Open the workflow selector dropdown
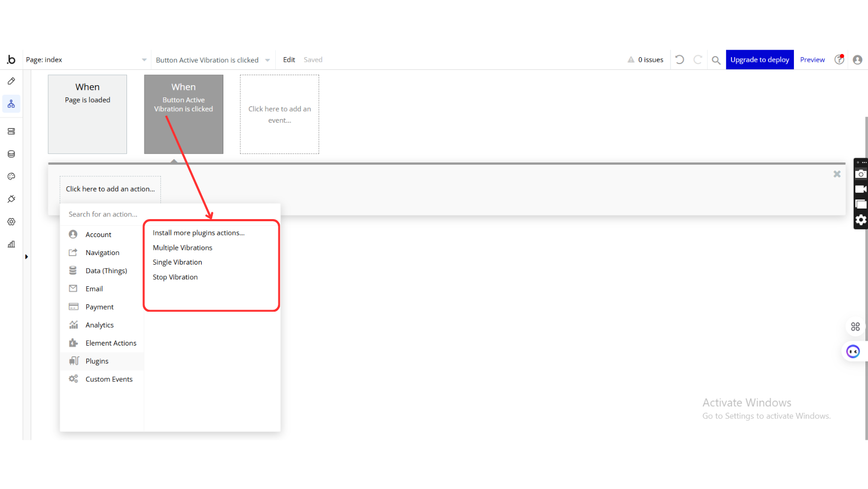Image resolution: width=868 pixels, height=489 pixels. click(x=213, y=60)
